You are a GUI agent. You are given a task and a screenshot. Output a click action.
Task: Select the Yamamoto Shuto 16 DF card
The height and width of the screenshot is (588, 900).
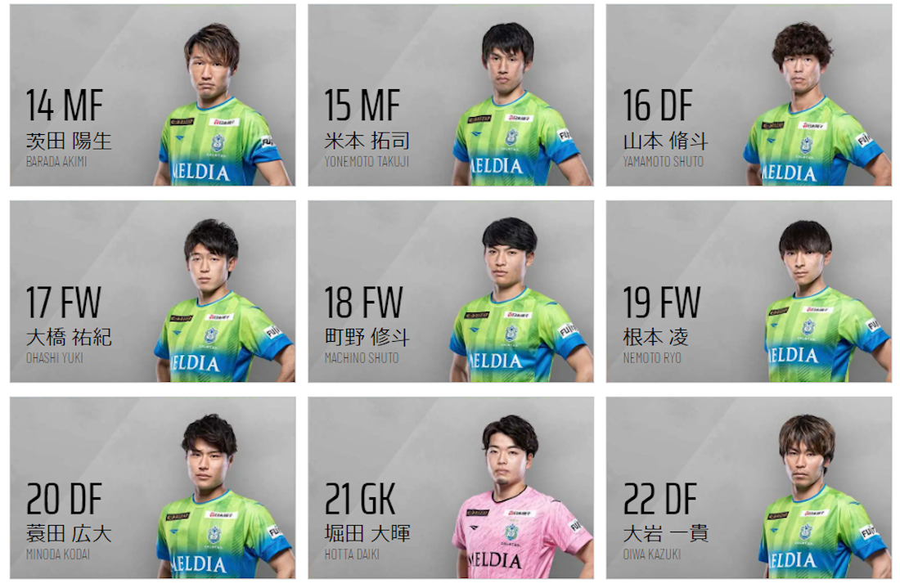coord(749,95)
